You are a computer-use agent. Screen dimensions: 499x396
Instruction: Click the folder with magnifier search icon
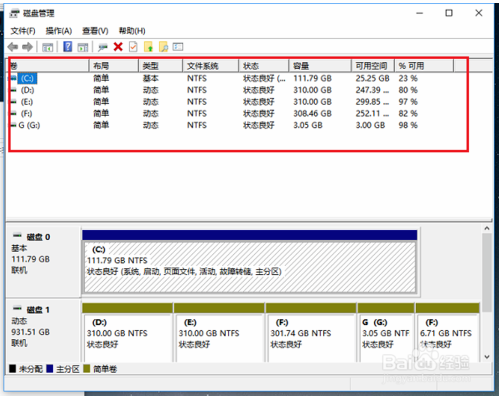163,47
